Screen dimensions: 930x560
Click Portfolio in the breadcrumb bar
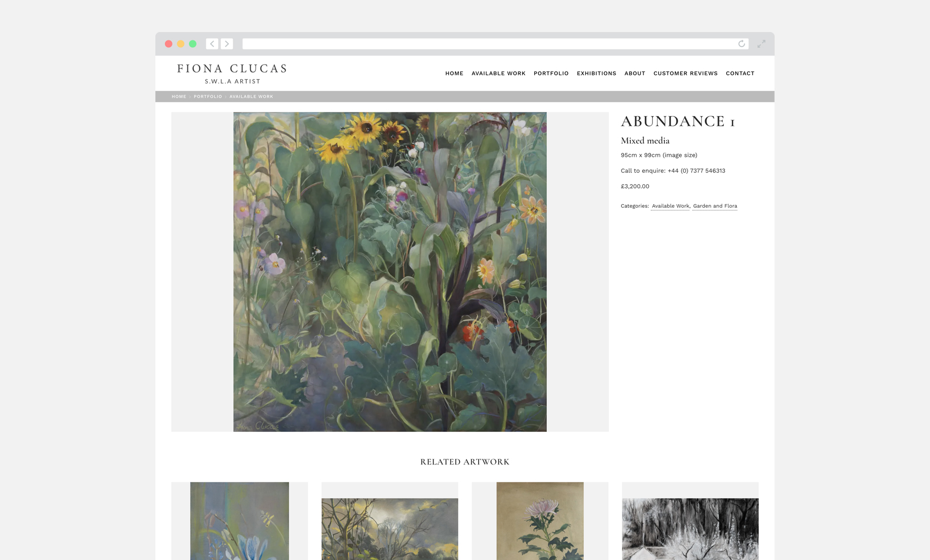(x=208, y=97)
